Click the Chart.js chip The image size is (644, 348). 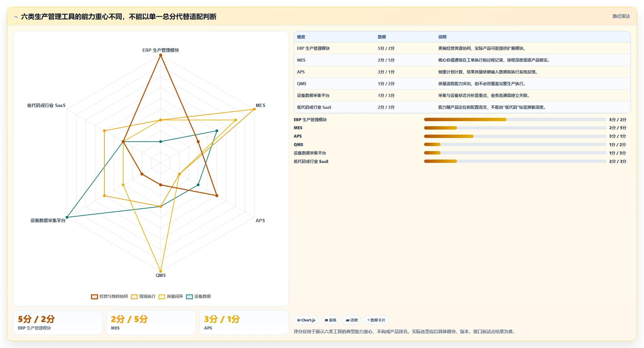click(x=306, y=320)
